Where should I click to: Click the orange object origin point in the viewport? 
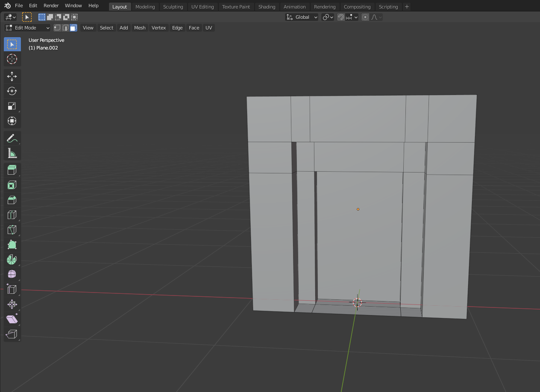(x=358, y=209)
